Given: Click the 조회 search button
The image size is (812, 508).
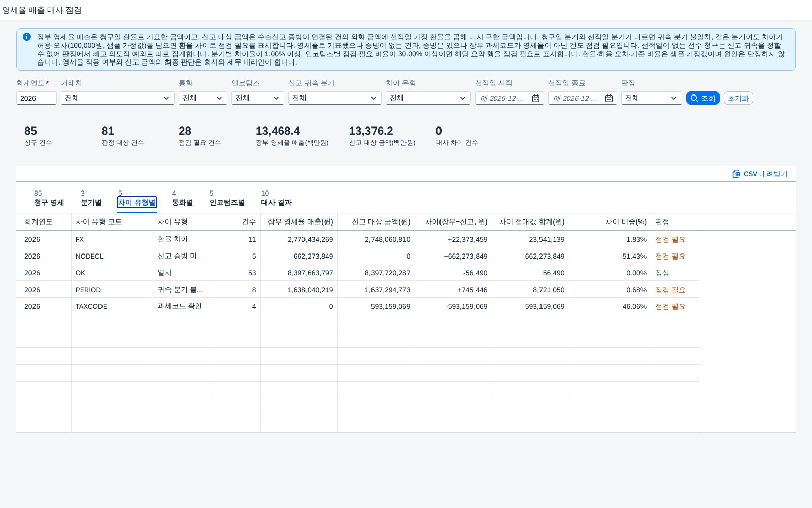Looking at the screenshot, I should point(703,98).
